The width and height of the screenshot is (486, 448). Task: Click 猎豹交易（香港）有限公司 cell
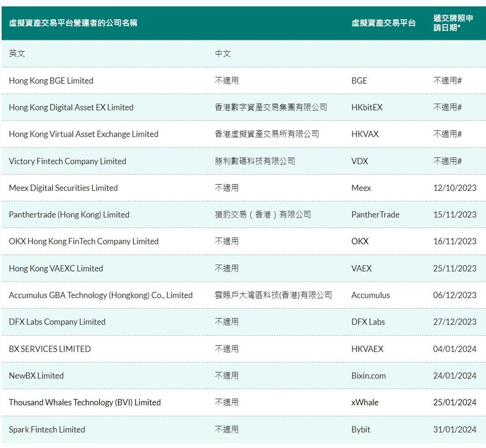tap(263, 214)
